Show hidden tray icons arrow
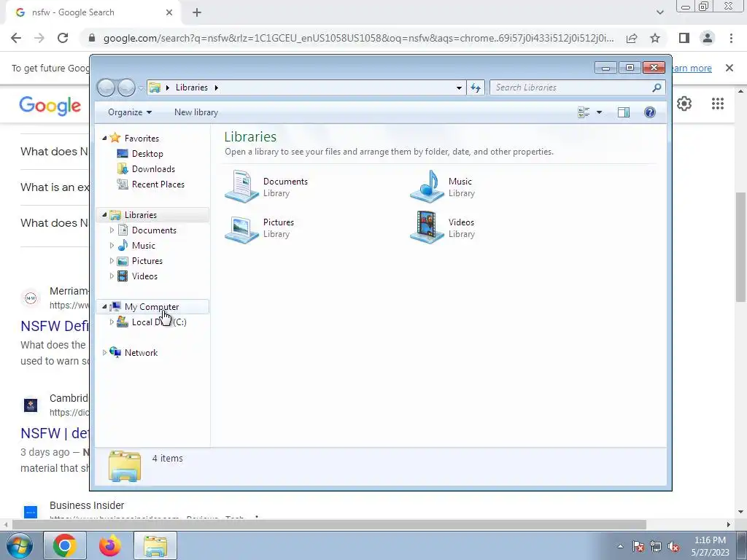 pyautogui.click(x=620, y=546)
